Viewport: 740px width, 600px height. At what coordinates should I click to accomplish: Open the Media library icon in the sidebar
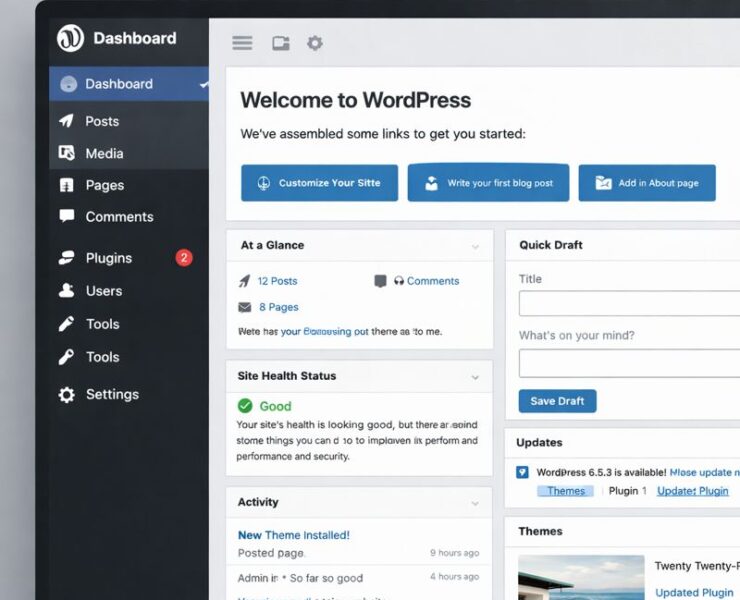(67, 153)
